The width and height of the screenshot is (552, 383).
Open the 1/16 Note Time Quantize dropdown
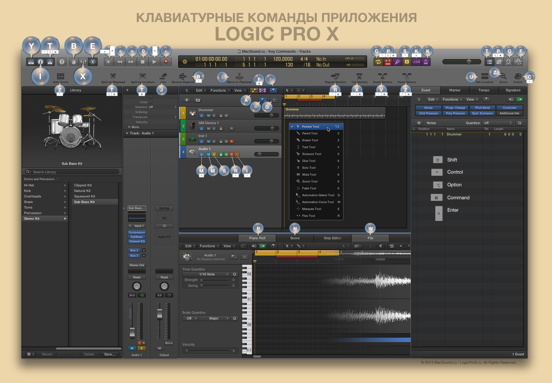(x=208, y=274)
